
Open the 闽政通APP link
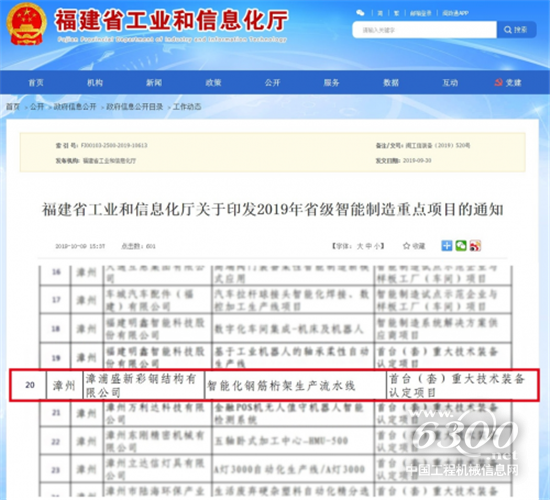pyautogui.click(x=455, y=13)
